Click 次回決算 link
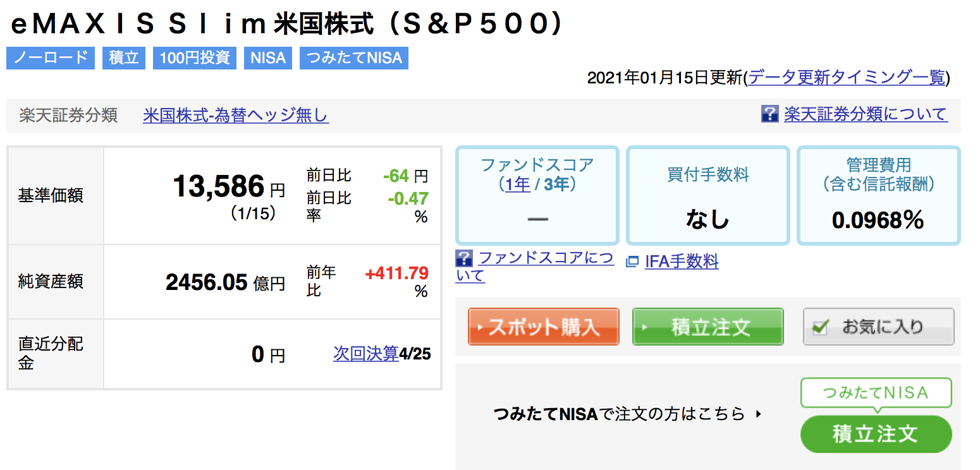 click(x=366, y=354)
